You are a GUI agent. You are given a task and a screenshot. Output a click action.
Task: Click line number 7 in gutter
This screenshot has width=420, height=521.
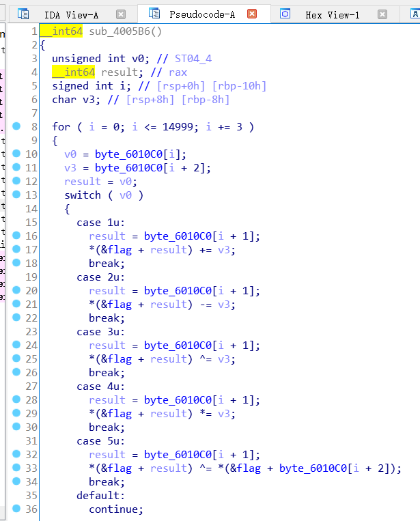[x=35, y=113]
